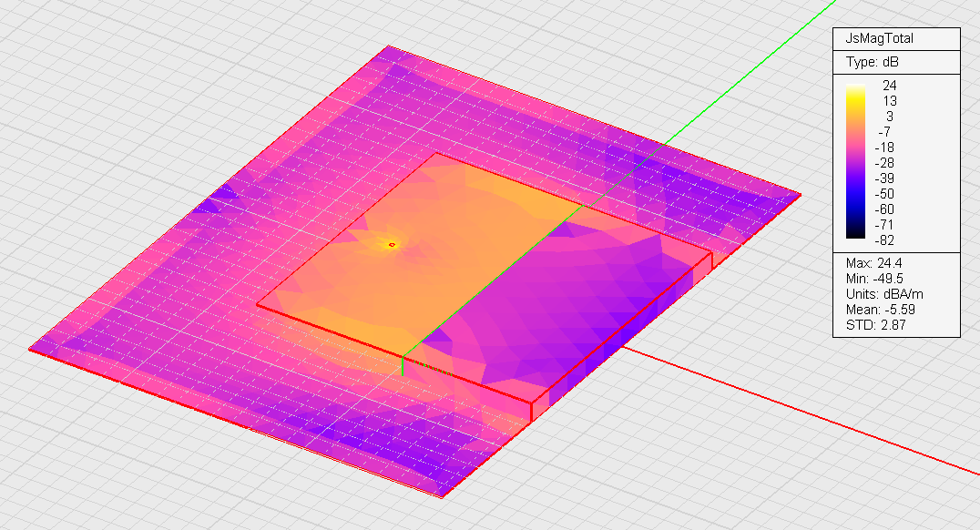
Task: Click the 'Mean: -5.59' statistic
Action: tap(880, 310)
